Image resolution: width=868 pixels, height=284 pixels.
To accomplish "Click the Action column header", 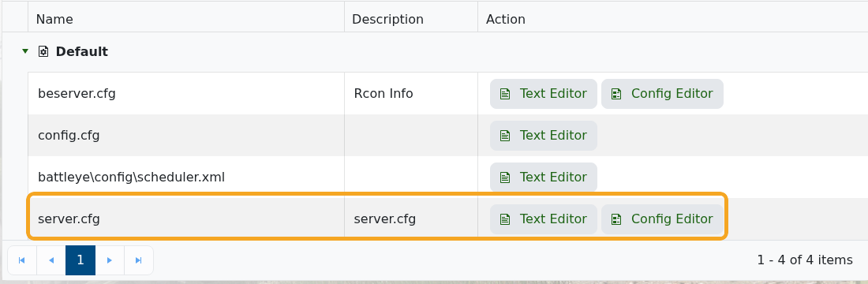I will [x=673, y=19].
